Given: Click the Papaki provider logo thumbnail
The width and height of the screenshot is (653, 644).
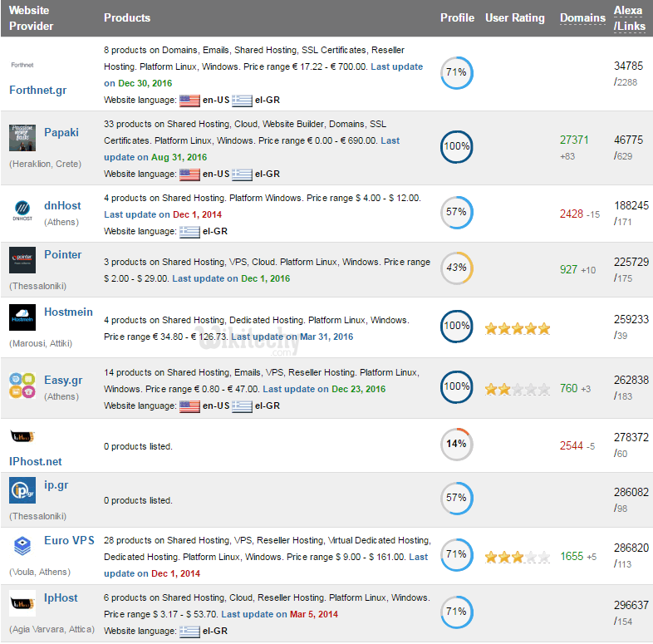Looking at the screenshot, I should click(x=22, y=138).
